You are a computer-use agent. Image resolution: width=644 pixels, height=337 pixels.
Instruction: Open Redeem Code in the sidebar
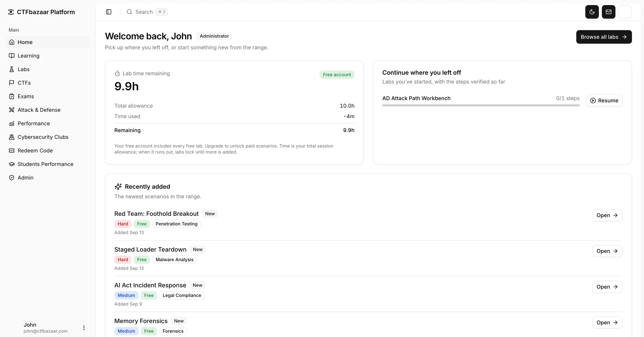pos(48,151)
